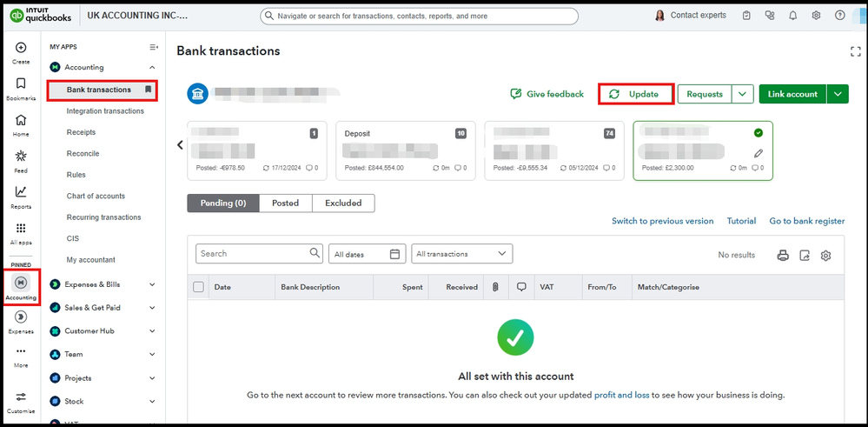The width and height of the screenshot is (868, 427).
Task: Open the help question mark icon
Action: (x=840, y=16)
